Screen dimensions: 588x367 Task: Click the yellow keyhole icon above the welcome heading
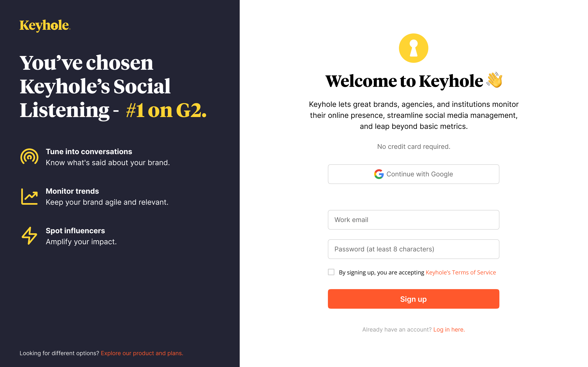(413, 48)
